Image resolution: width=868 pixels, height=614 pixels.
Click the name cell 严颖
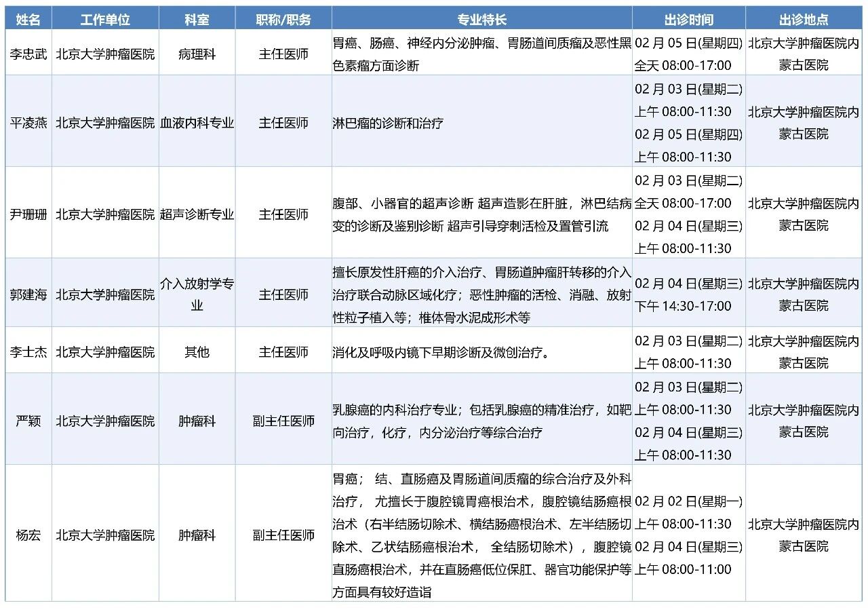[28, 421]
